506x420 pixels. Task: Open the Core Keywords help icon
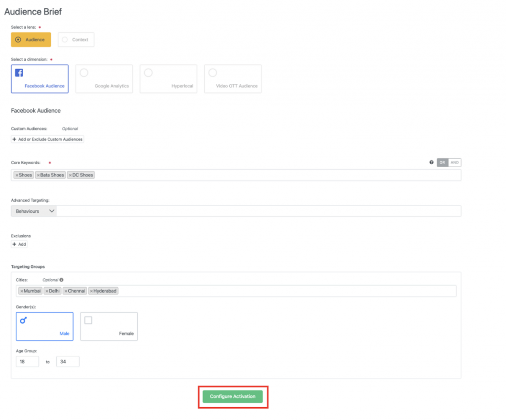click(x=431, y=162)
